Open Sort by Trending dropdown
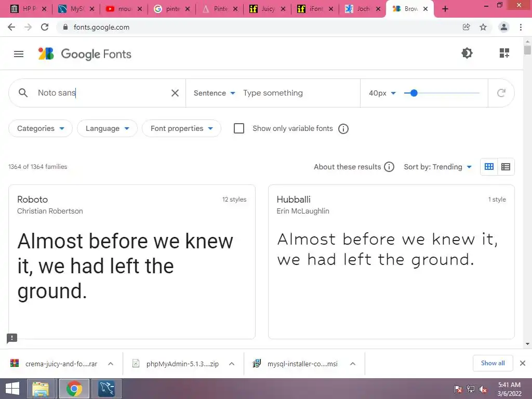Viewport: 532px width, 399px height. click(437, 167)
